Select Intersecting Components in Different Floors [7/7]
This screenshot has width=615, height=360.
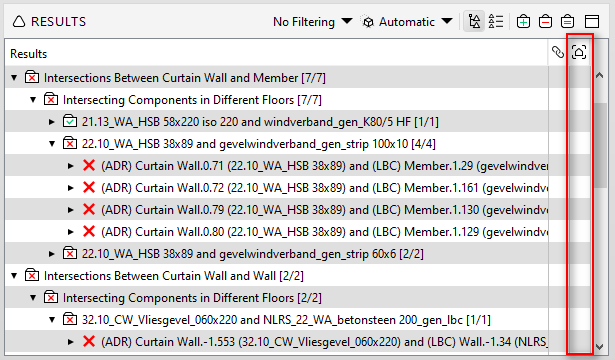tap(192, 100)
